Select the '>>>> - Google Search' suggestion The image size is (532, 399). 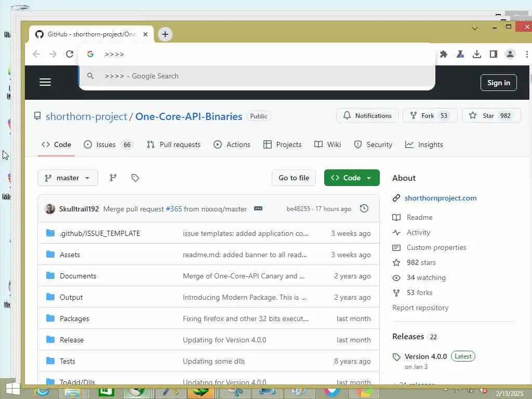257,76
